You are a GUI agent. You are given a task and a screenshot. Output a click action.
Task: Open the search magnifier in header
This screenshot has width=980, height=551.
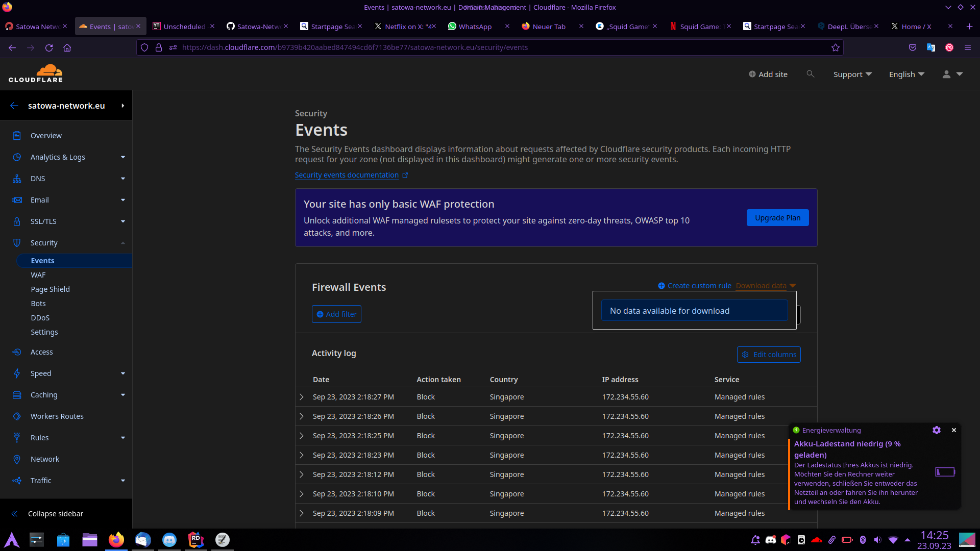pyautogui.click(x=810, y=74)
